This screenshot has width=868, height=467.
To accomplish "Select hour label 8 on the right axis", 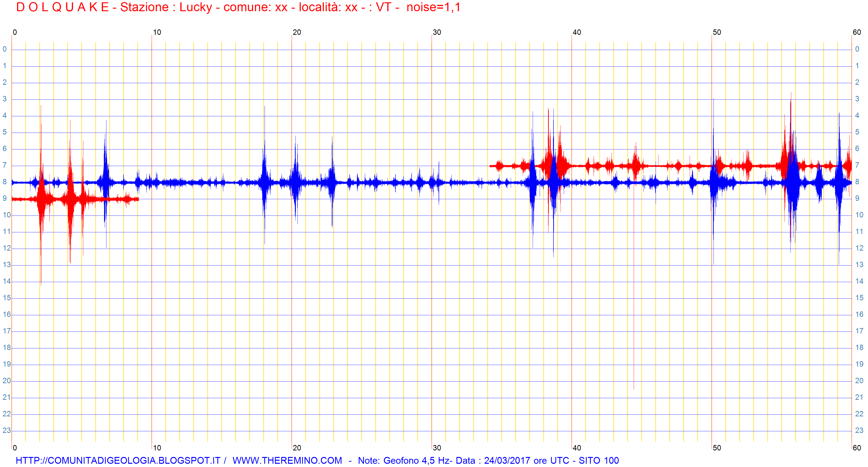I will point(857,182).
